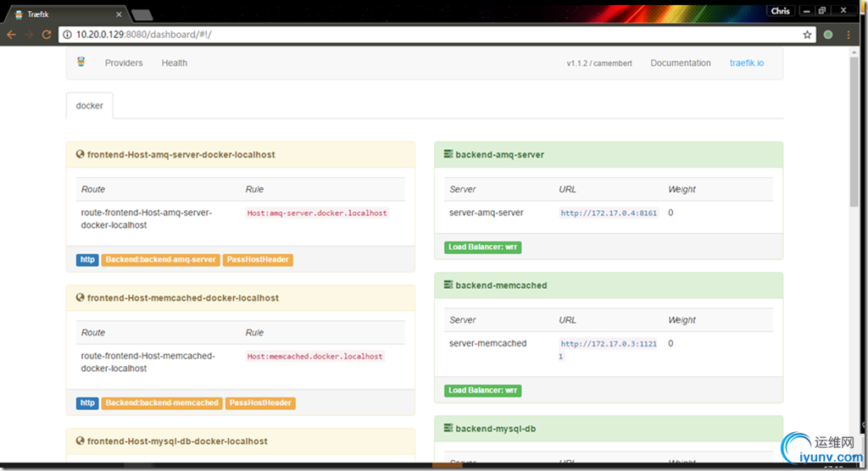Click the browser forward arrow
Image resolution: width=868 pixels, height=471 pixels.
coord(30,35)
